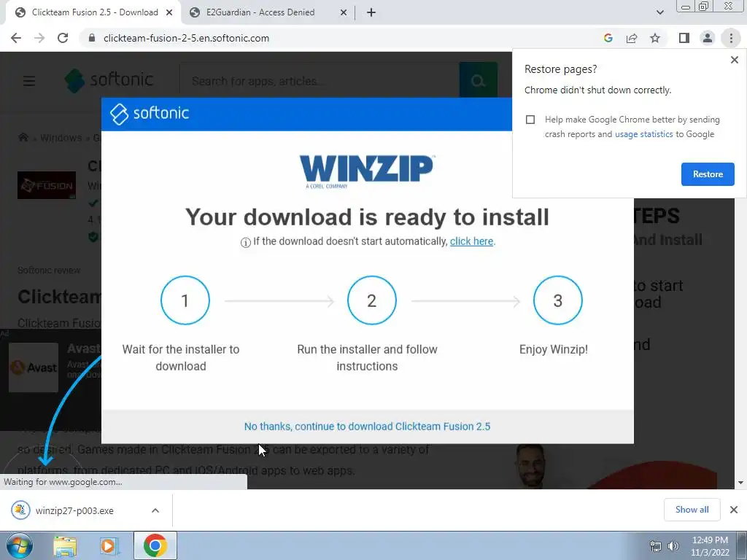Decline and continue to download Clickteam Fusion

click(x=367, y=427)
